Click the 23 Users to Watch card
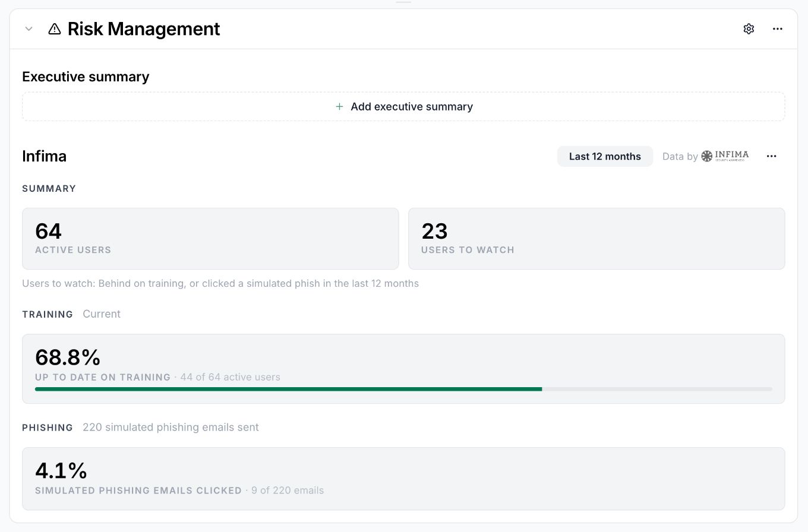 click(596, 239)
